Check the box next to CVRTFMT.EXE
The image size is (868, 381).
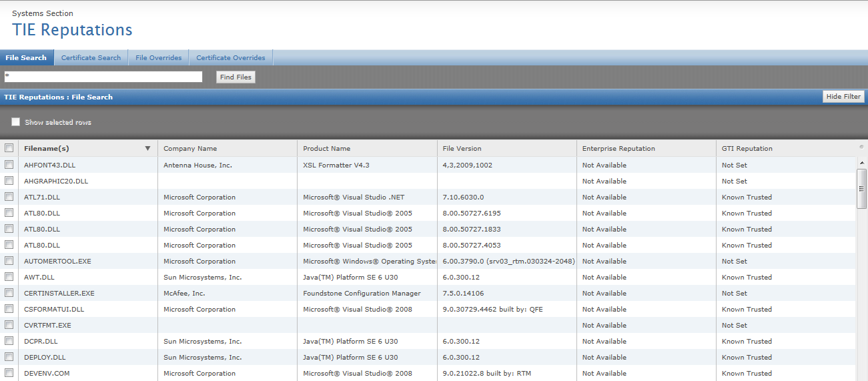coord(9,324)
